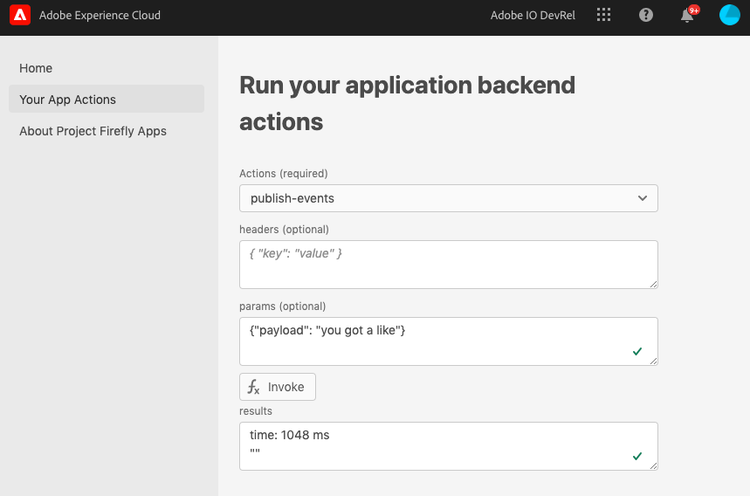Open the app switcher grid icon
The height and width of the screenshot is (496, 750).
(603, 16)
